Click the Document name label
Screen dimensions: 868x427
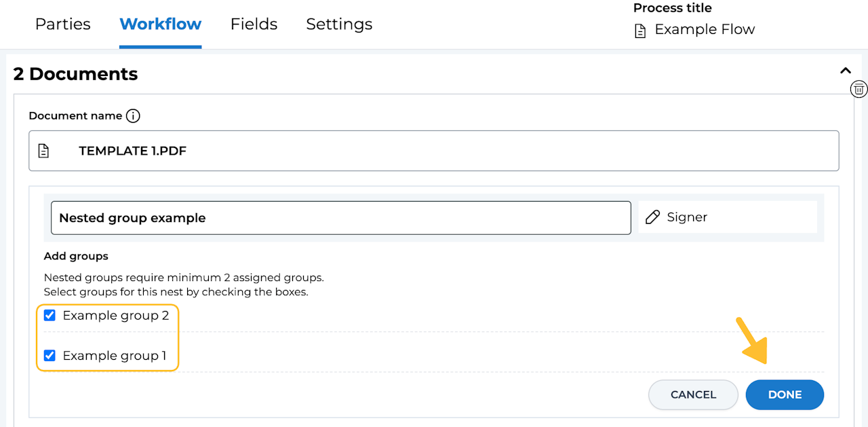(x=75, y=116)
